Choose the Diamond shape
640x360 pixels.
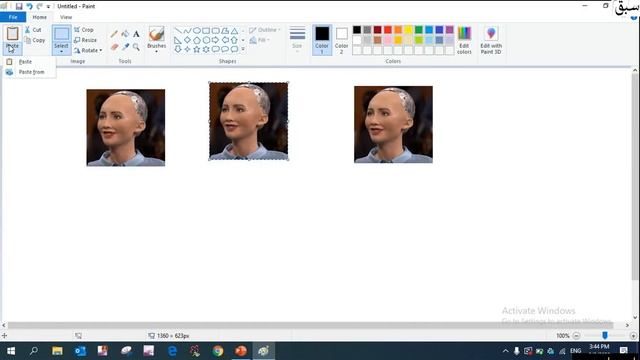click(x=187, y=40)
